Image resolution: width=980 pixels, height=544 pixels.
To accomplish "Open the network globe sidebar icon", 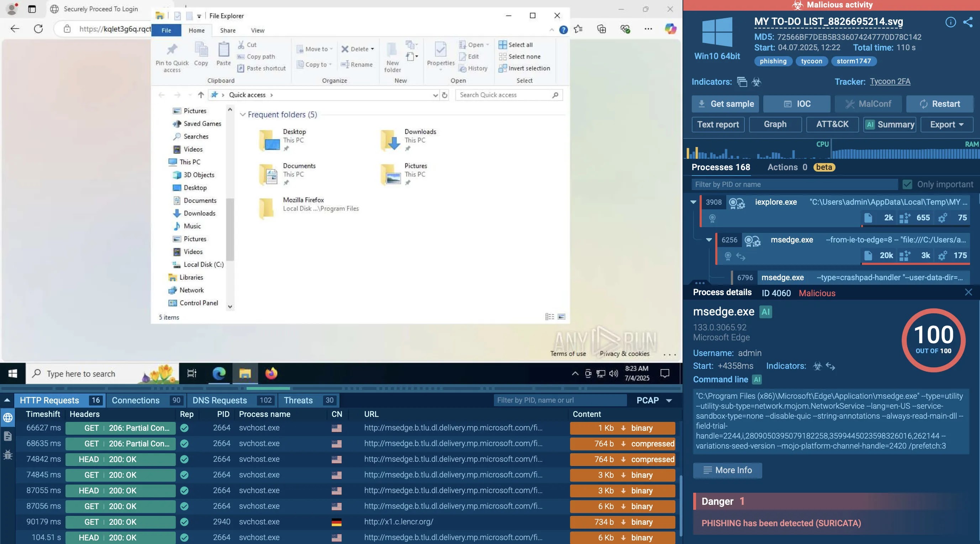I will (x=7, y=417).
